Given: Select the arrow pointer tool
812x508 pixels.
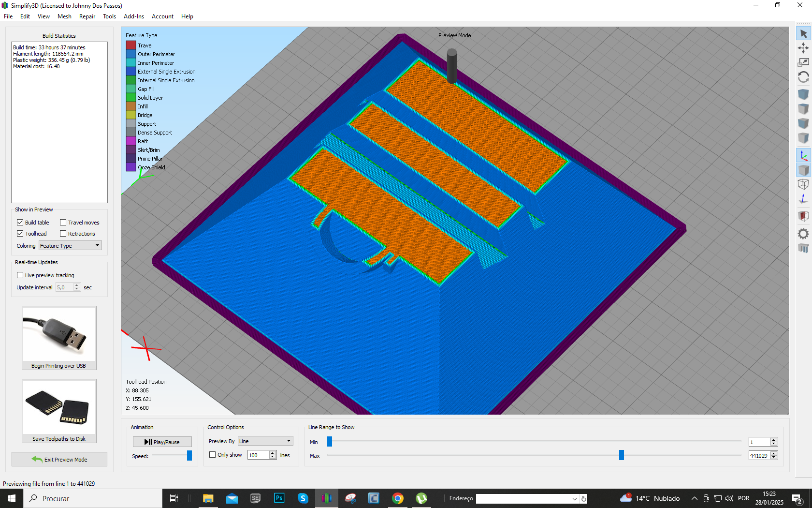Looking at the screenshot, I should point(803,33).
